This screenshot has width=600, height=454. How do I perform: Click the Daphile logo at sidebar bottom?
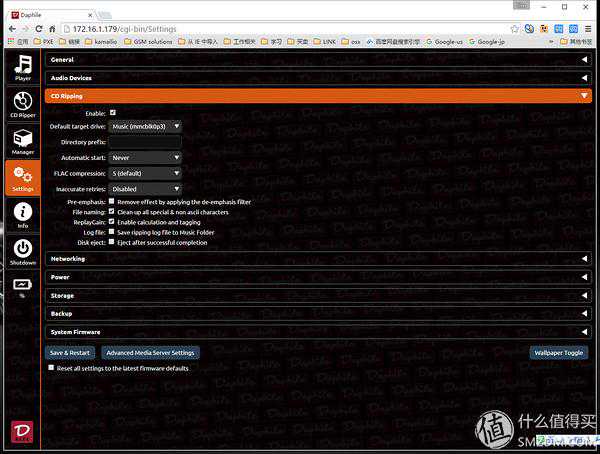click(x=21, y=430)
